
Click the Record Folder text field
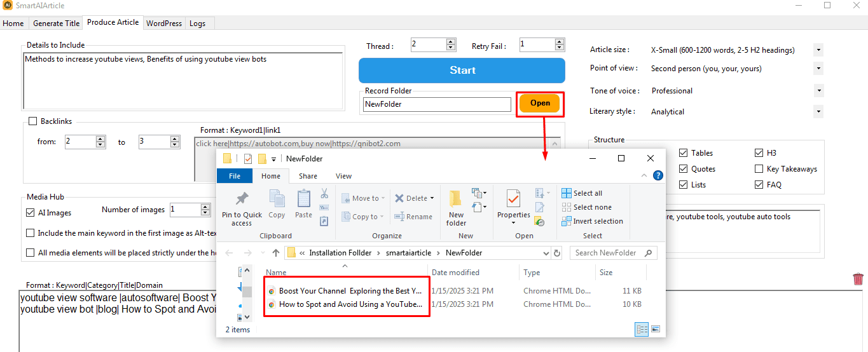click(x=437, y=104)
